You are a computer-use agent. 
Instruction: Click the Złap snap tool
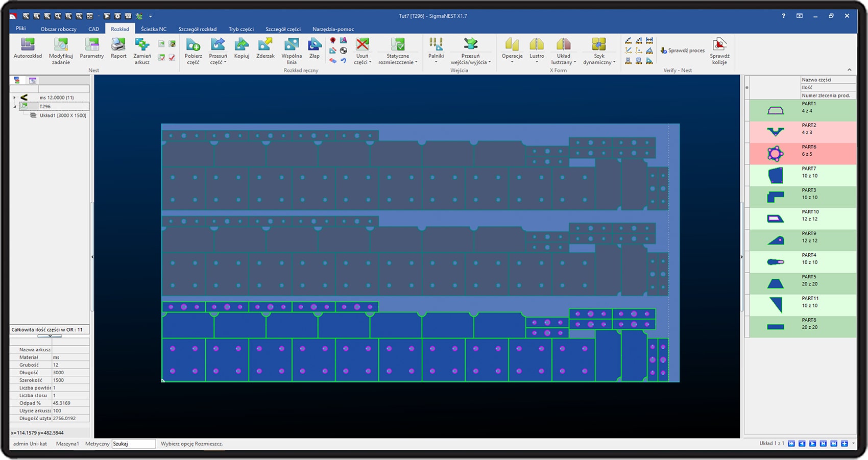pyautogui.click(x=315, y=49)
